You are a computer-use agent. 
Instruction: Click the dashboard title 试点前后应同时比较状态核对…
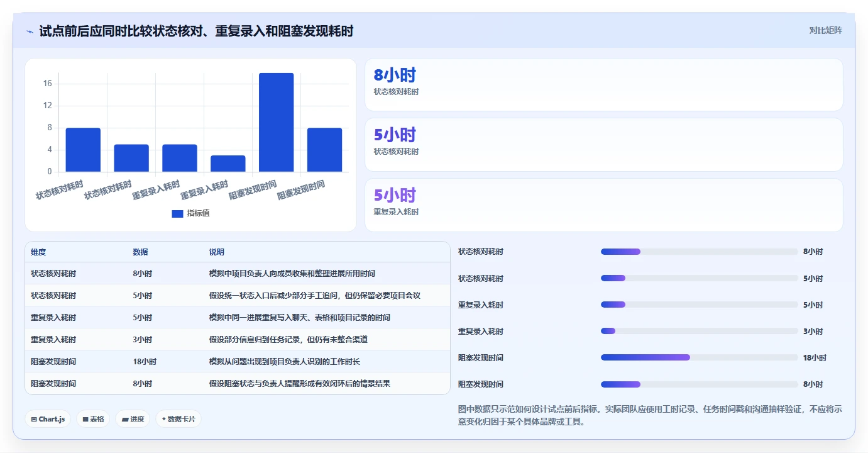point(196,31)
